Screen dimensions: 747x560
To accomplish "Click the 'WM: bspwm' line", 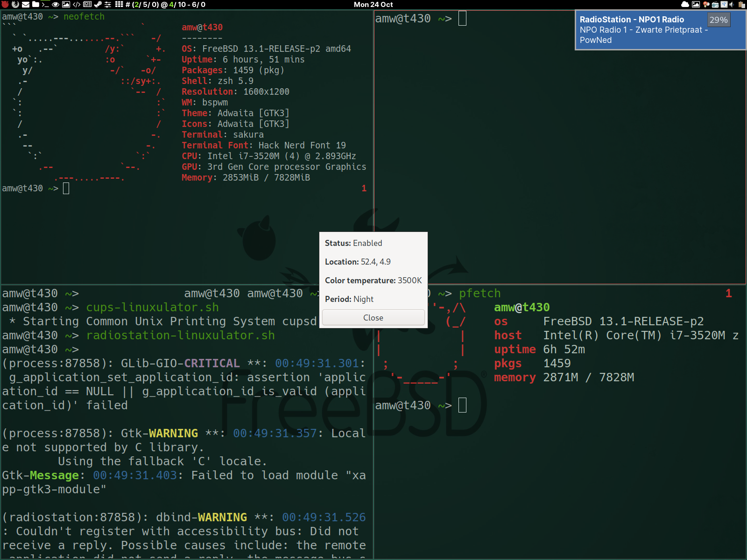I will coord(204,102).
